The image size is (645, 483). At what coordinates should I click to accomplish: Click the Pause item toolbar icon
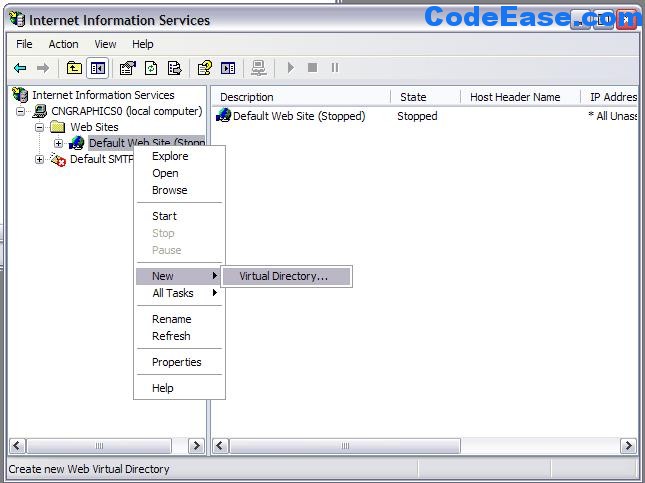point(335,67)
